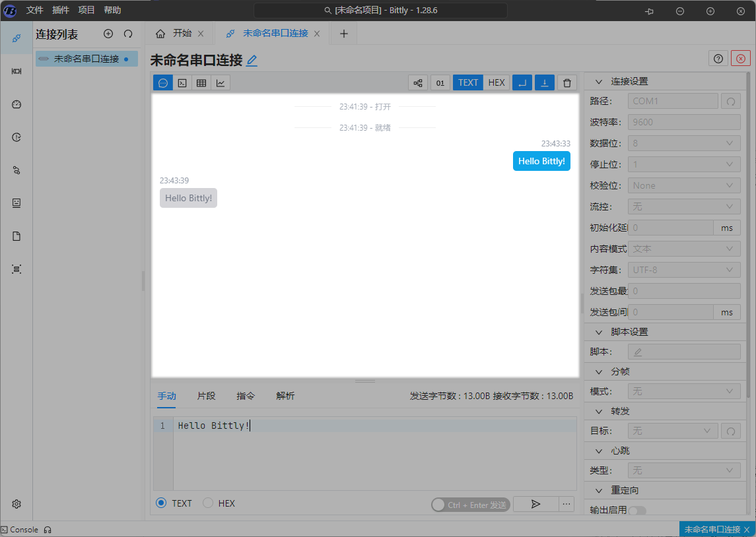756x537 pixels.
Task: Add new connection with plus icon
Action: click(108, 34)
